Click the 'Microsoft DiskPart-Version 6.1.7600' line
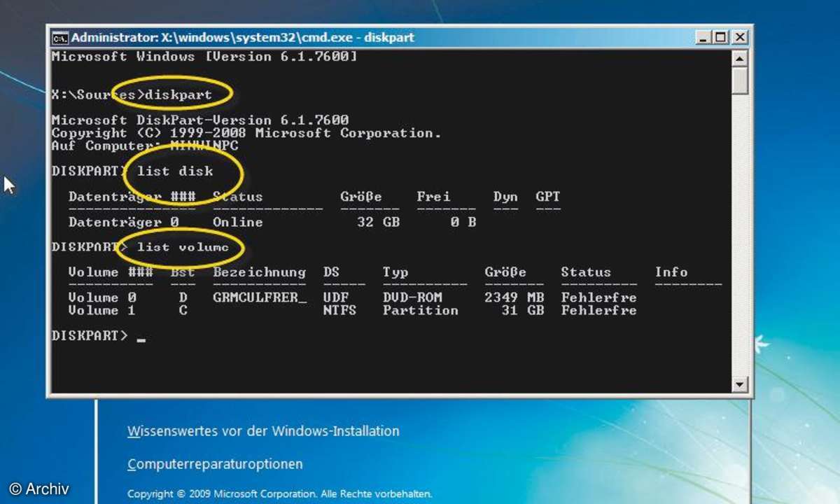The height and width of the screenshot is (504, 840). (x=200, y=120)
